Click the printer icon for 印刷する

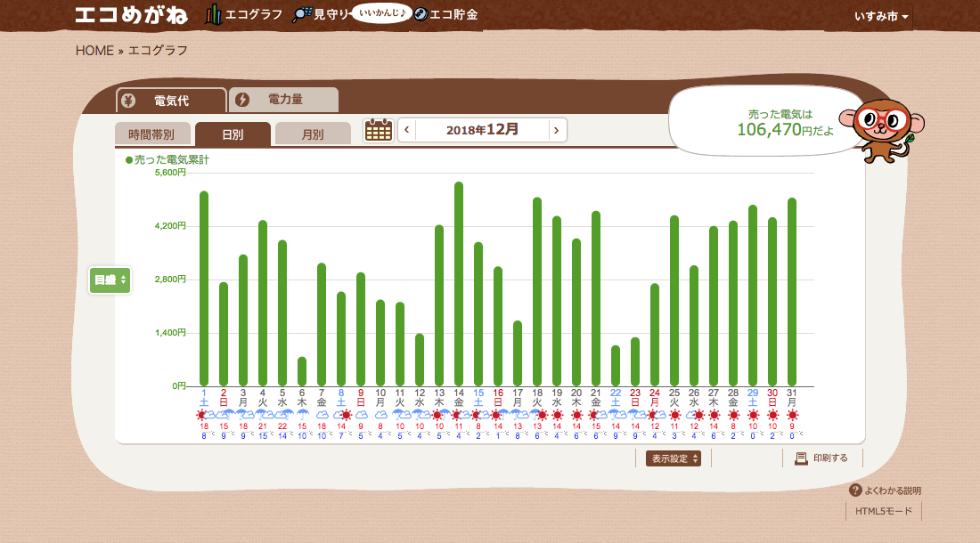(x=801, y=458)
